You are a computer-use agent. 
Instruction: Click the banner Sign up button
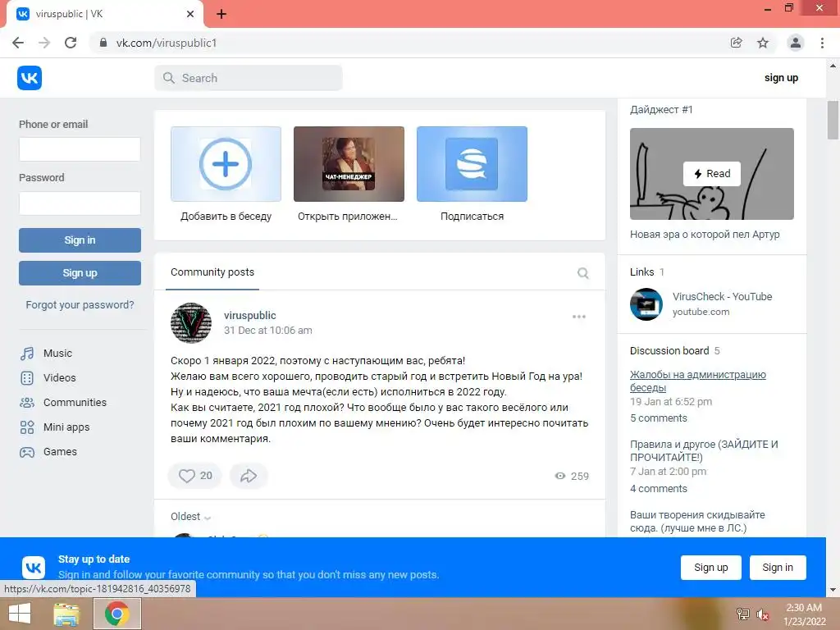(x=711, y=568)
